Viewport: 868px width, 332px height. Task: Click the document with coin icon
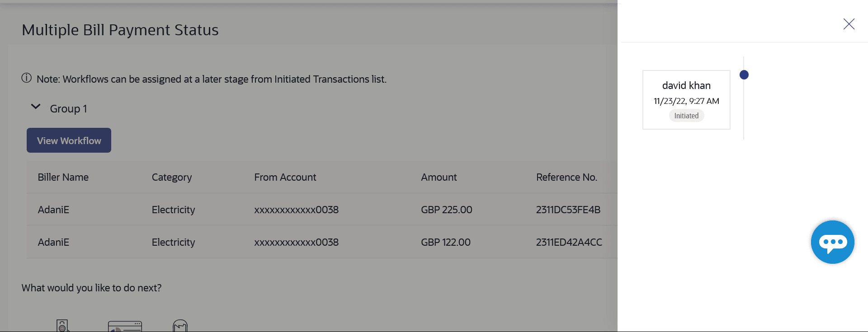pyautogui.click(x=63, y=326)
